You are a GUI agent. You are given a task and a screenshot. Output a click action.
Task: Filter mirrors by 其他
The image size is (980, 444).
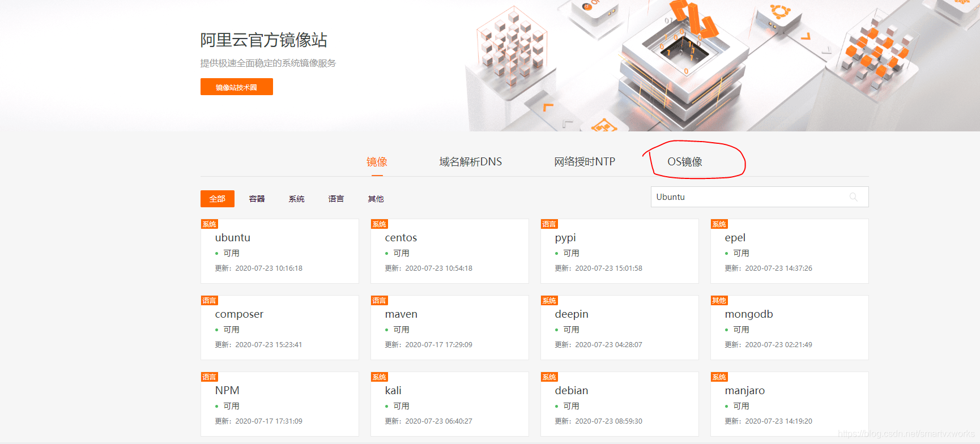coord(376,199)
